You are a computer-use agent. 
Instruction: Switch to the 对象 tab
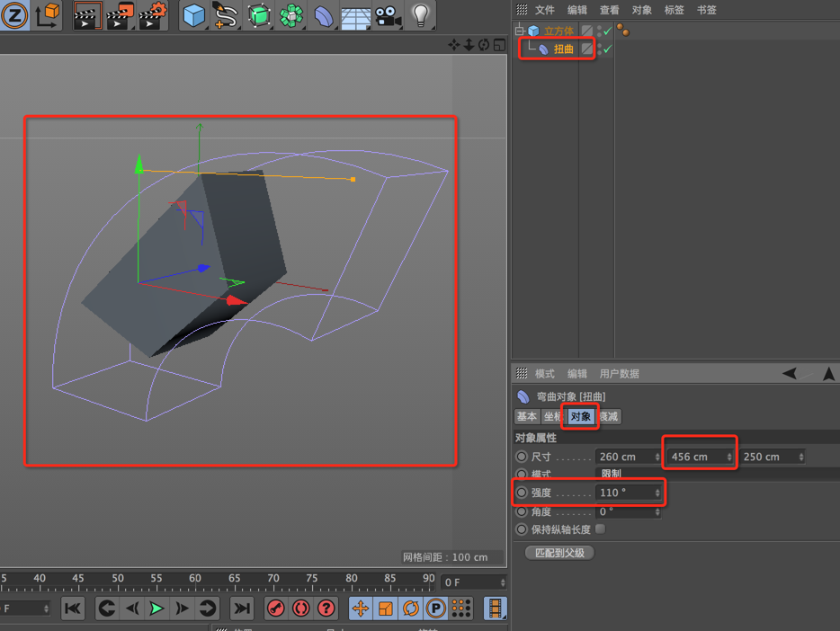(x=580, y=416)
